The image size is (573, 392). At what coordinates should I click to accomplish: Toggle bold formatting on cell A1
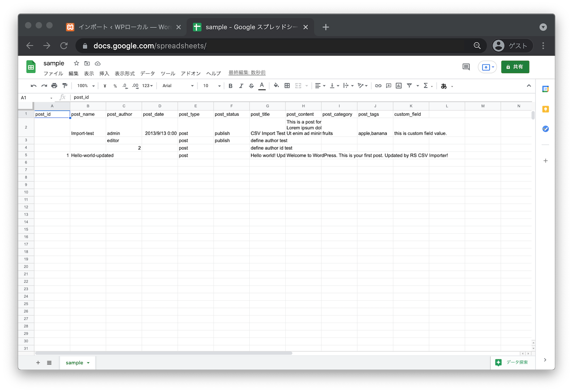[x=230, y=85]
